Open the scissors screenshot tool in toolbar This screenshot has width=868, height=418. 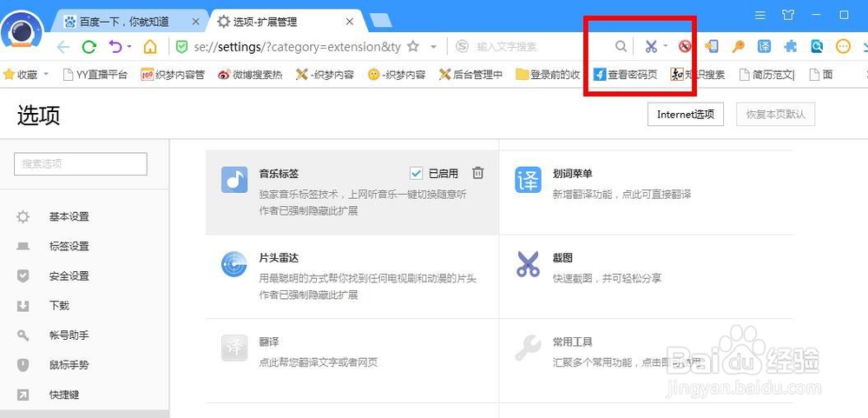click(651, 47)
